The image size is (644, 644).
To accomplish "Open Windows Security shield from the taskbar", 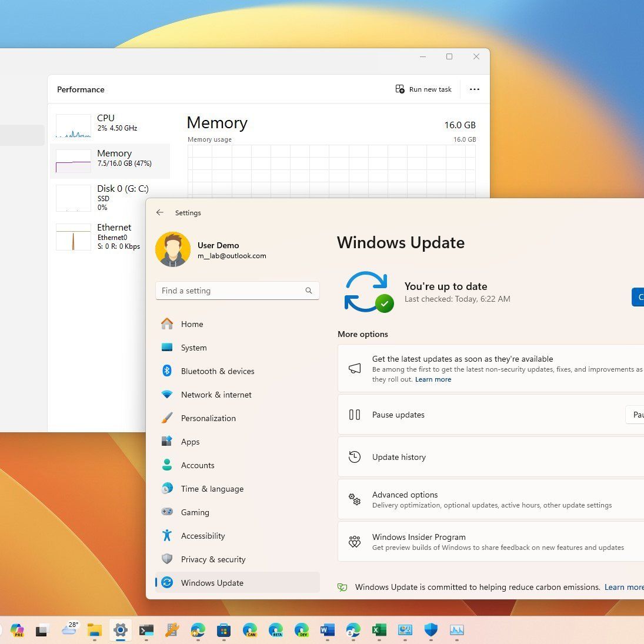I will coord(431,630).
